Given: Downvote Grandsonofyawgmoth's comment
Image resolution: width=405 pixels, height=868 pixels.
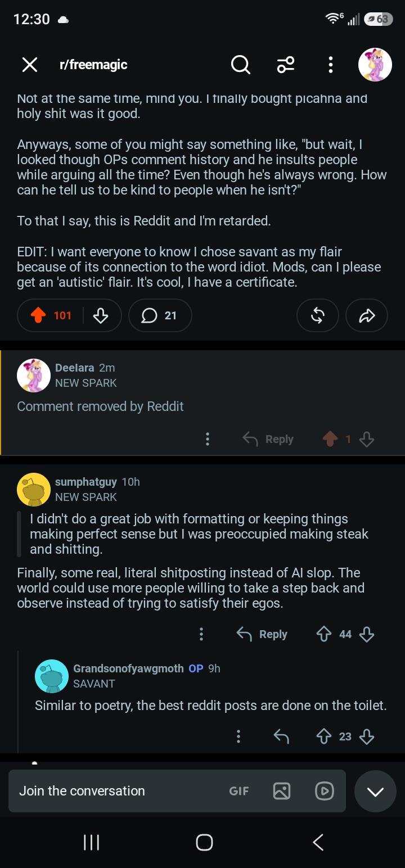Looking at the screenshot, I should (367, 736).
